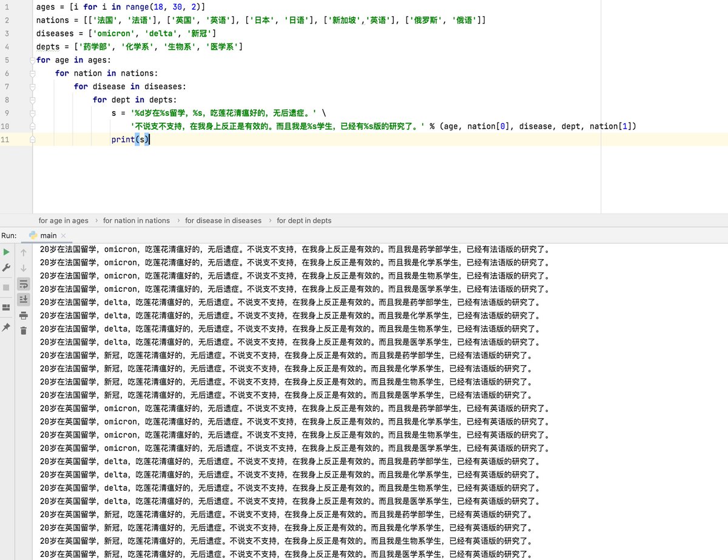Collapse the 'for nation in nations' block
This screenshot has width=728, height=560.
click(32, 73)
